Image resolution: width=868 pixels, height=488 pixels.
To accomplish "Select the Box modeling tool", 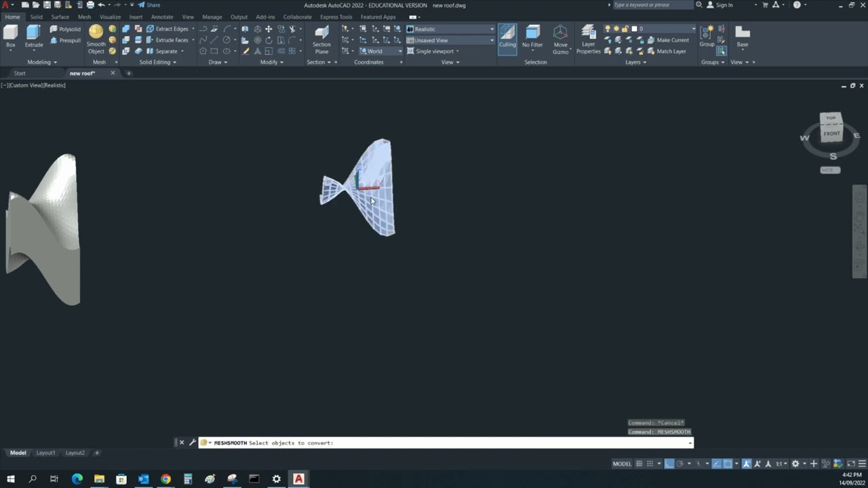I will click(x=10, y=35).
